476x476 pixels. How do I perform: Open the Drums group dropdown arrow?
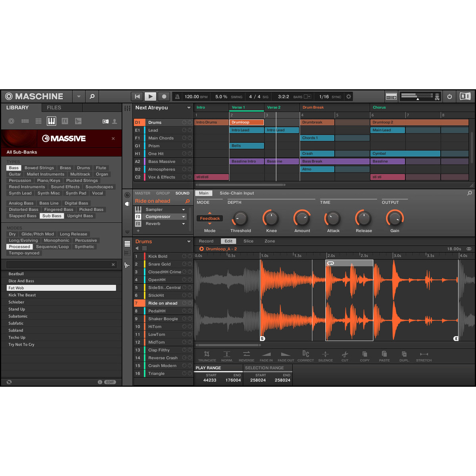tap(189, 242)
